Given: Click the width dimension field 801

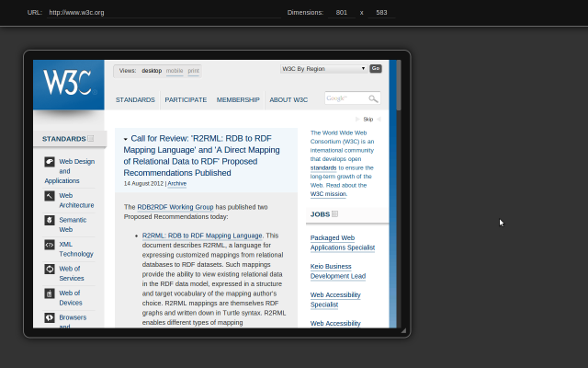Looking at the screenshot, I should point(341,12).
